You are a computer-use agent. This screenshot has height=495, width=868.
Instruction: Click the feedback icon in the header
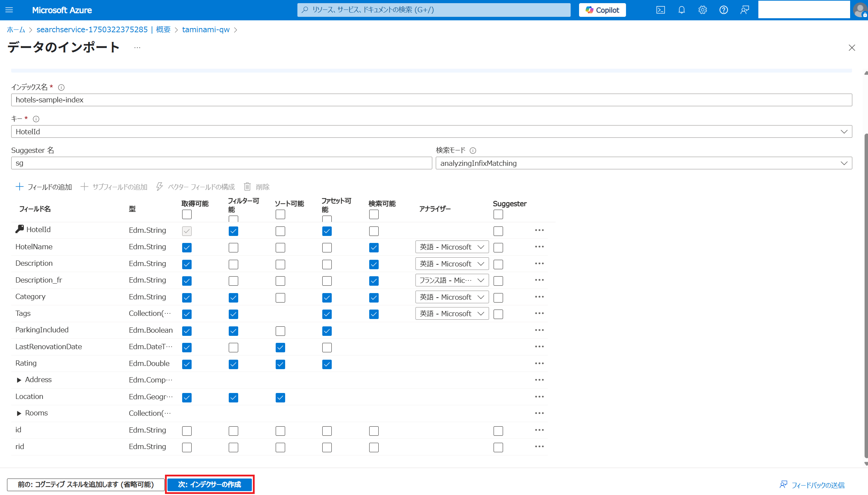tap(745, 10)
